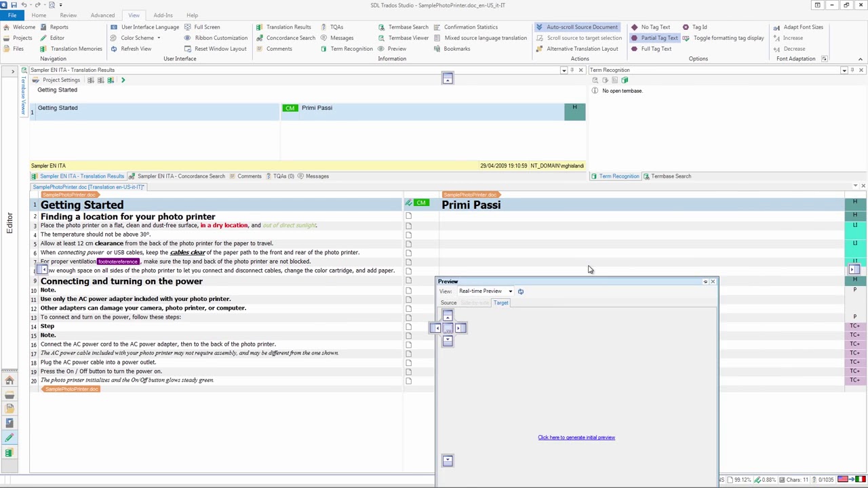Open Files view from Navigation group
Screen dimensions: 868x488
tap(14, 49)
